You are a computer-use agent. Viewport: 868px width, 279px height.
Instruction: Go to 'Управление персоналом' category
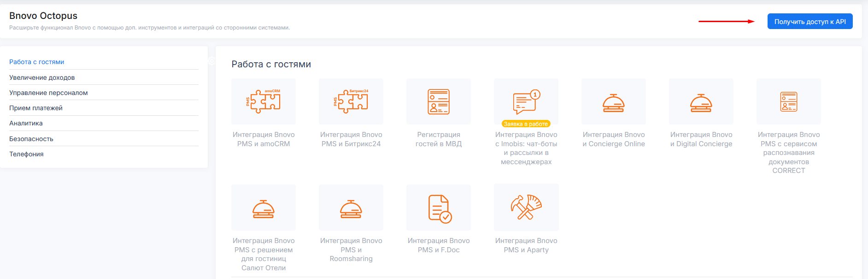pos(48,93)
